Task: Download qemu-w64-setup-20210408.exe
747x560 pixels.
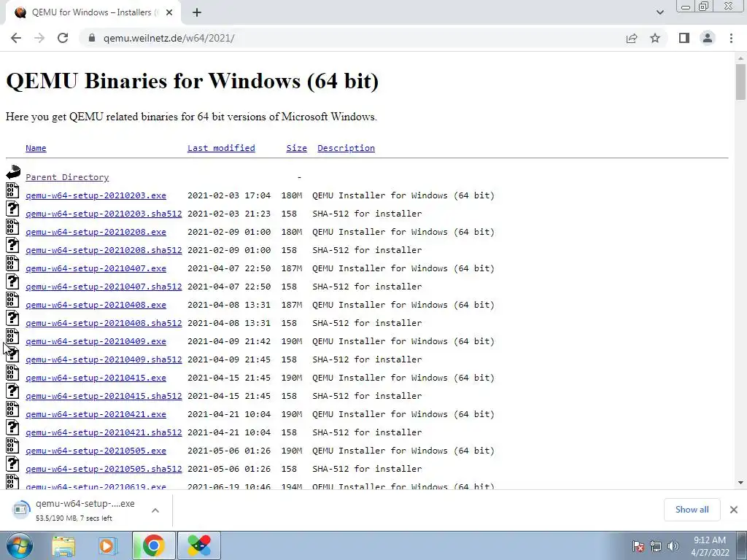Action: pyautogui.click(x=96, y=305)
